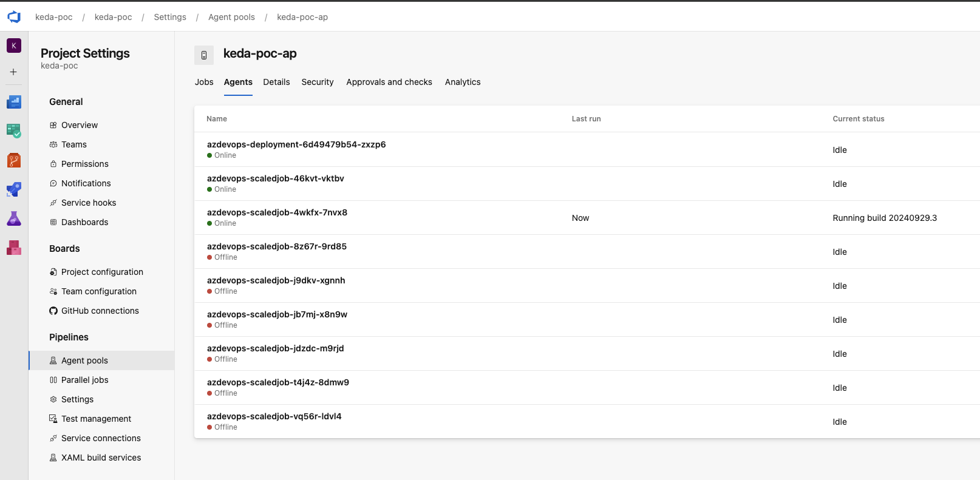The image size is (980, 480).
Task: Click the XAML build services icon
Action: point(53,458)
